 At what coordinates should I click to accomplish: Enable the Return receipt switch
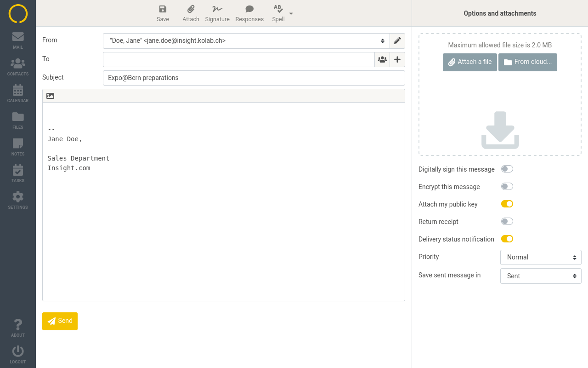pos(507,221)
